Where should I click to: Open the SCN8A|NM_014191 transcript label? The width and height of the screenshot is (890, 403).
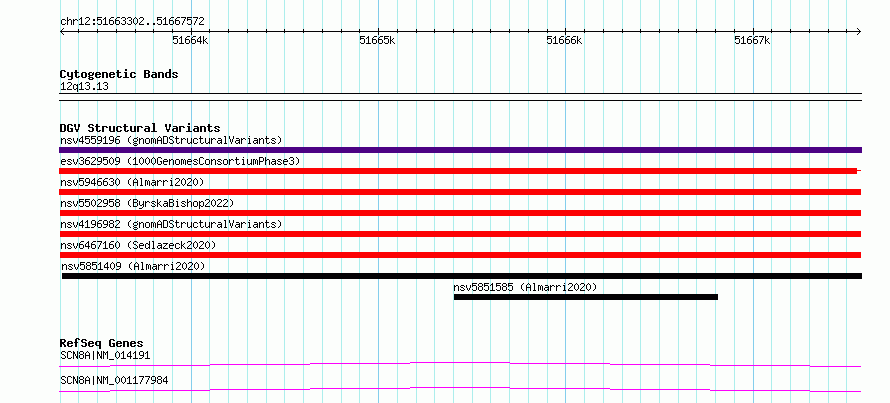(105, 356)
